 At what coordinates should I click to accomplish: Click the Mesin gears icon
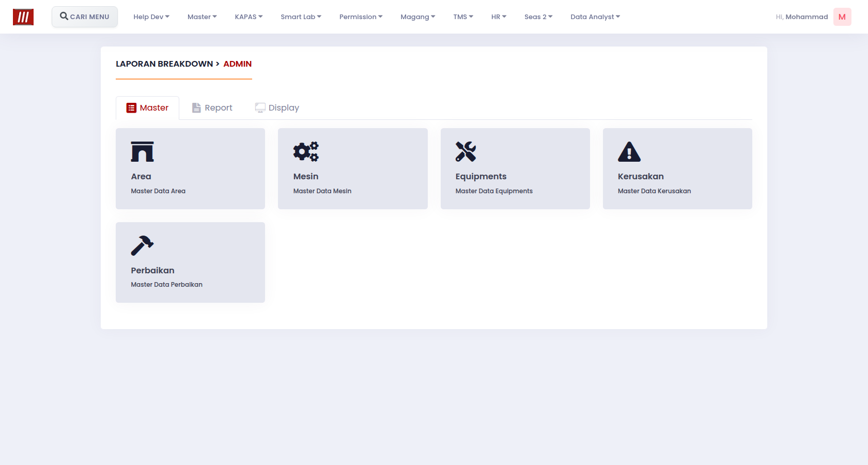click(306, 151)
